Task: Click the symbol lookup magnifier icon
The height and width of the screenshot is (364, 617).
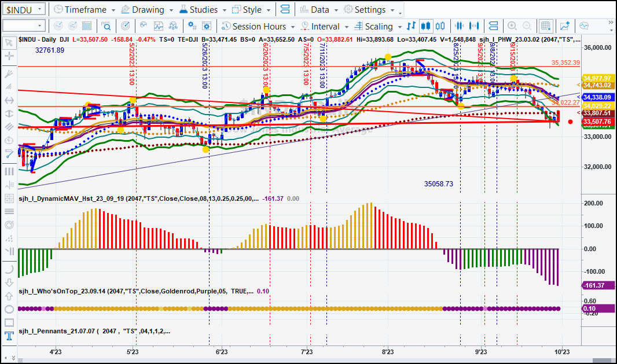Action: point(106,27)
